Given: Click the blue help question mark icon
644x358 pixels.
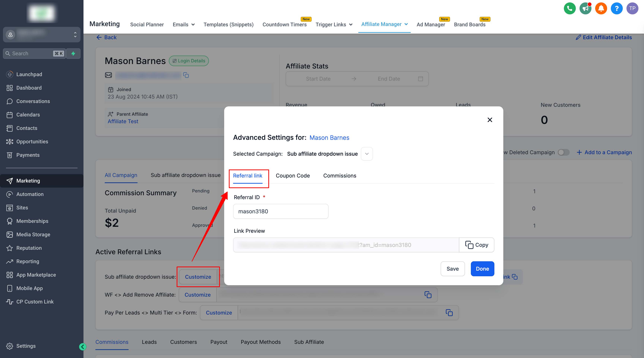Looking at the screenshot, I should (616, 9).
